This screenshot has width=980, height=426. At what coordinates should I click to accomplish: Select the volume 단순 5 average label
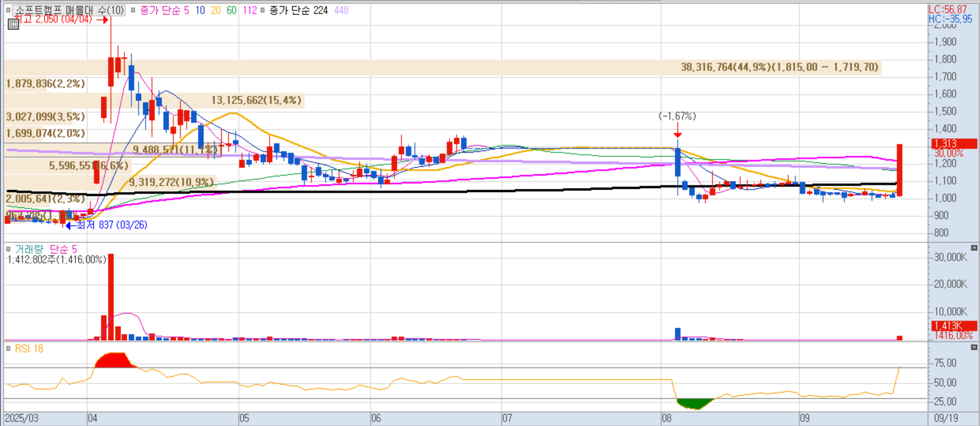pyautogui.click(x=63, y=249)
